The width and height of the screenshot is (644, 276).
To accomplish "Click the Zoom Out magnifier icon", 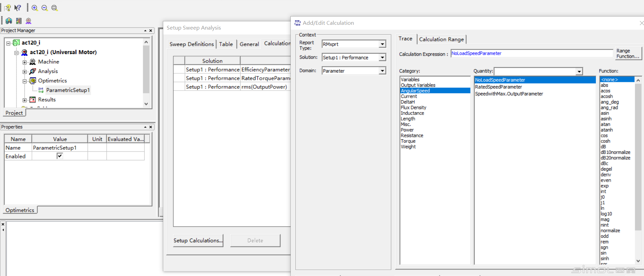I will point(45,8).
